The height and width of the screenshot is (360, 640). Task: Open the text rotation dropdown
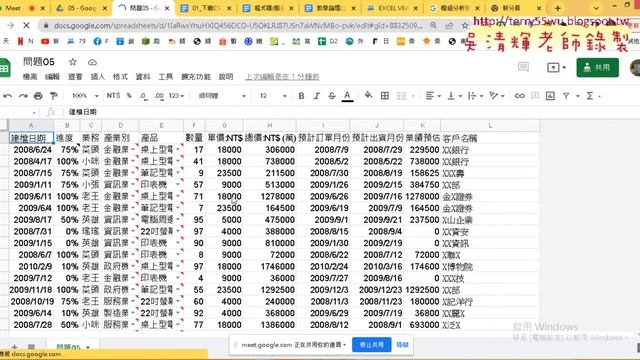click(497, 96)
